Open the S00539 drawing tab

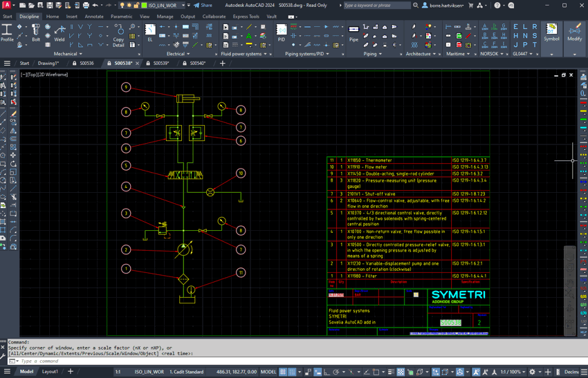[x=160, y=63]
